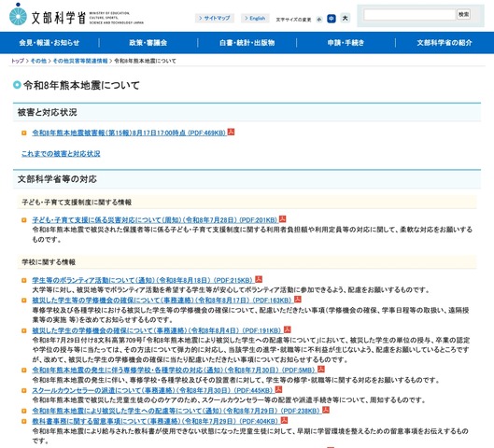Open 被災した学生への配慮等について link
Screen dimensions: 494x448
coord(176,411)
